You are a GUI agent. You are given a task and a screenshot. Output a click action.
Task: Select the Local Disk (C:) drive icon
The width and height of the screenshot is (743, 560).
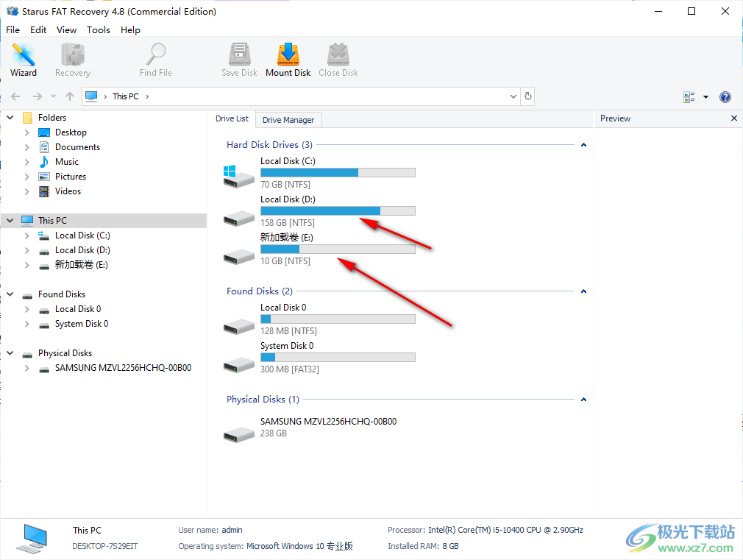tap(238, 174)
